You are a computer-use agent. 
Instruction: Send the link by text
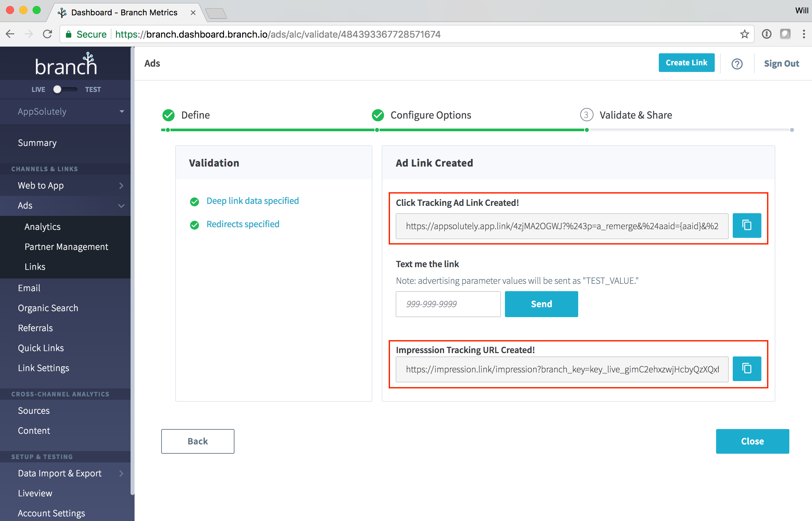click(x=541, y=304)
